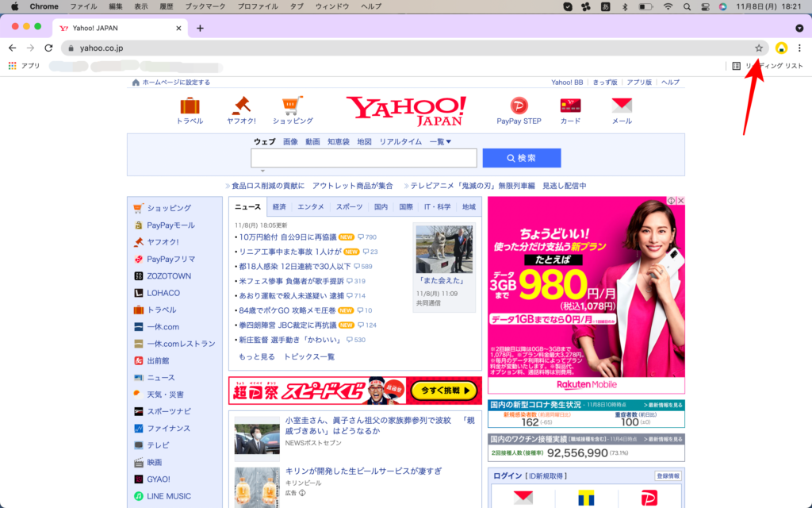Click the blue 検索 button

pyautogui.click(x=522, y=158)
